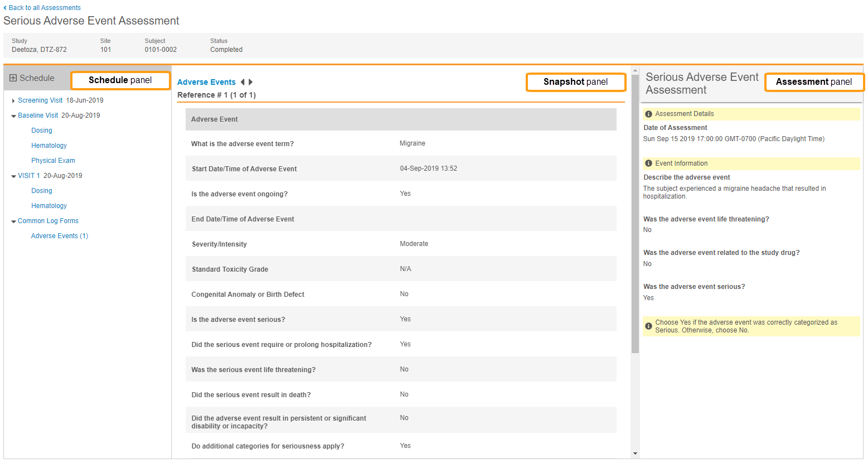Click info icon beside Choose Yes hint
Screen dimensions: 868x463
[x=648, y=326]
